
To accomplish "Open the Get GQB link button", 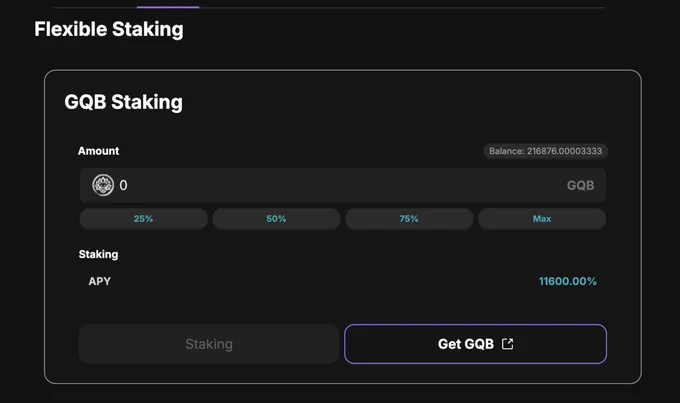I will [x=475, y=344].
